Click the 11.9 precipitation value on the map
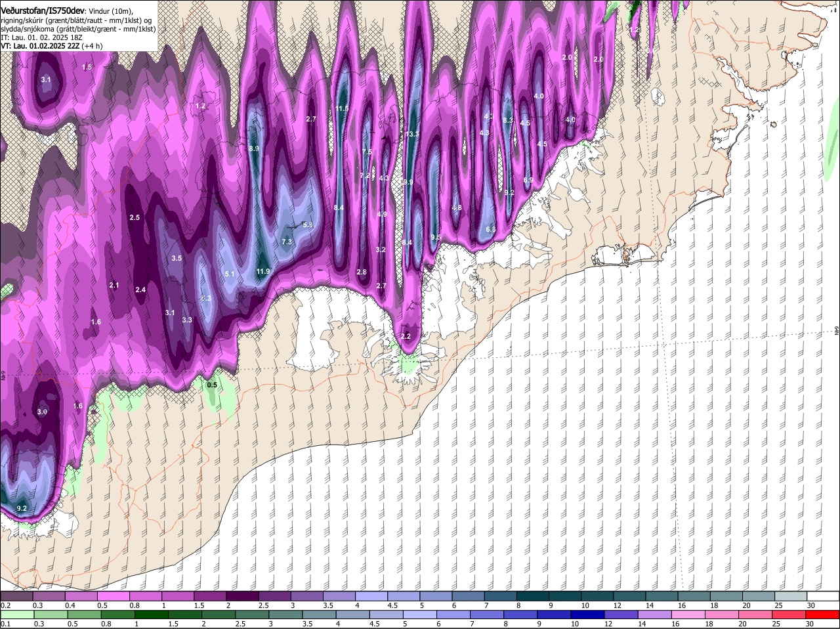This screenshot has height=629, width=840. [263, 271]
